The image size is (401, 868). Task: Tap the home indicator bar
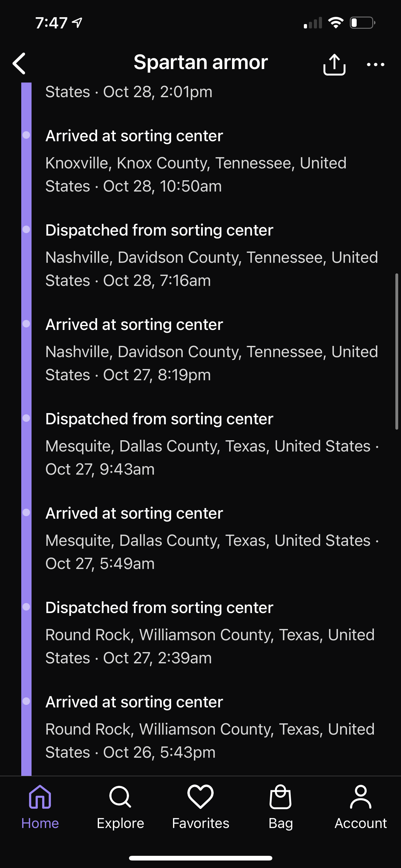coord(200,858)
